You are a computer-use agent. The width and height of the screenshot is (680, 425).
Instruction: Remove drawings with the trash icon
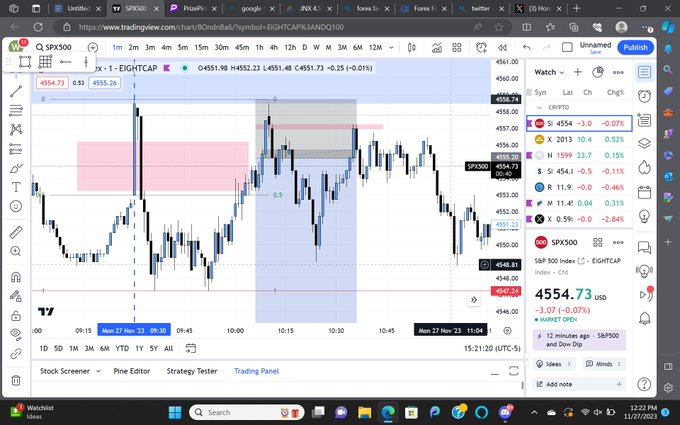pyautogui.click(x=16, y=380)
